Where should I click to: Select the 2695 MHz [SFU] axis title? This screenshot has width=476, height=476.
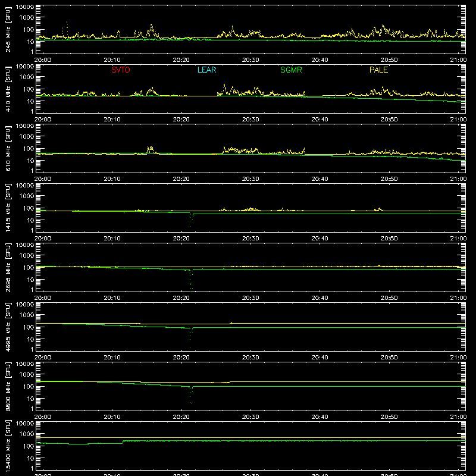(x=8, y=267)
